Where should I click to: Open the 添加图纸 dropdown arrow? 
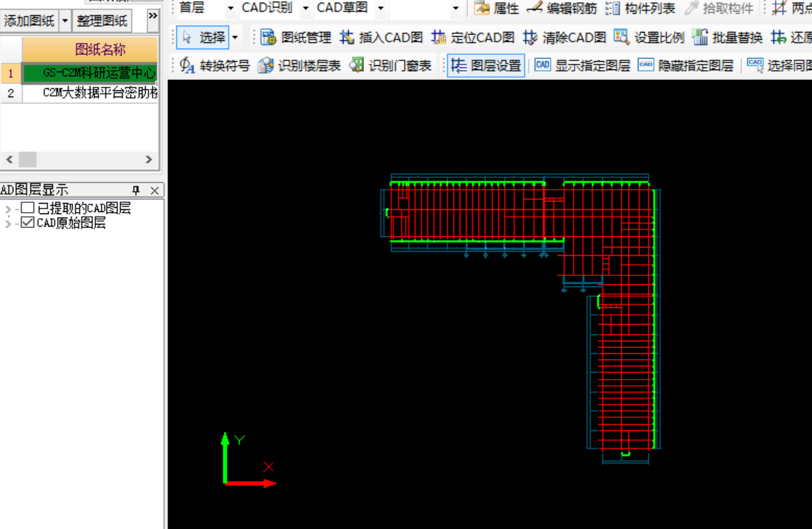pos(65,21)
